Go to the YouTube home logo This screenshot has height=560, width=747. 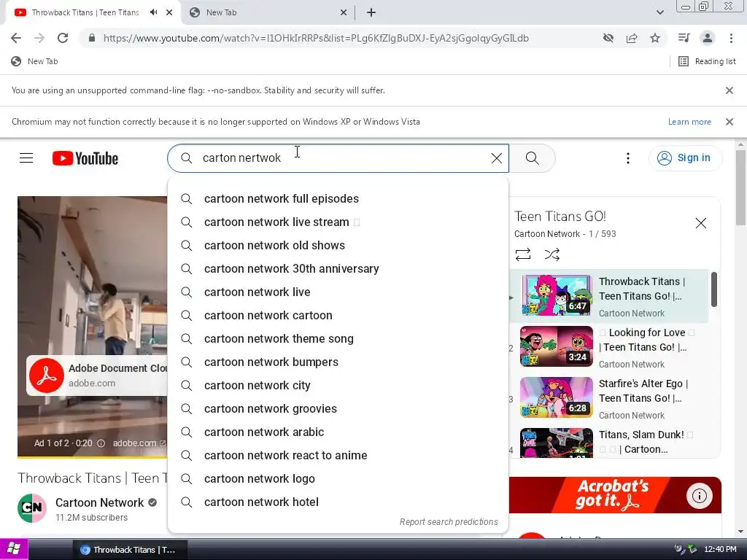pos(85,158)
